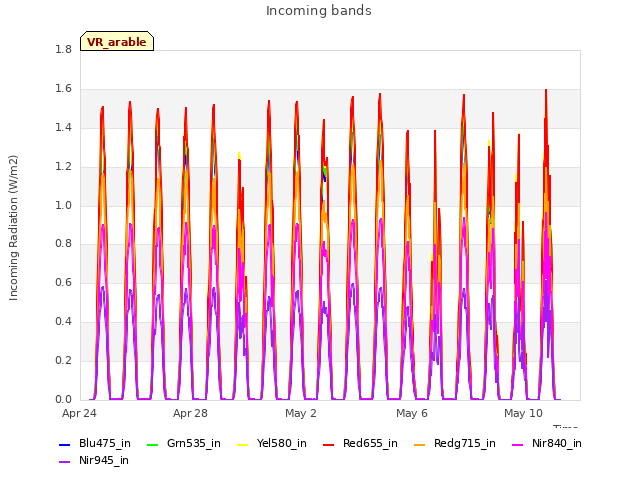Click the 1.0 y-axis tick label
This screenshot has width=640, height=480.
63,205
